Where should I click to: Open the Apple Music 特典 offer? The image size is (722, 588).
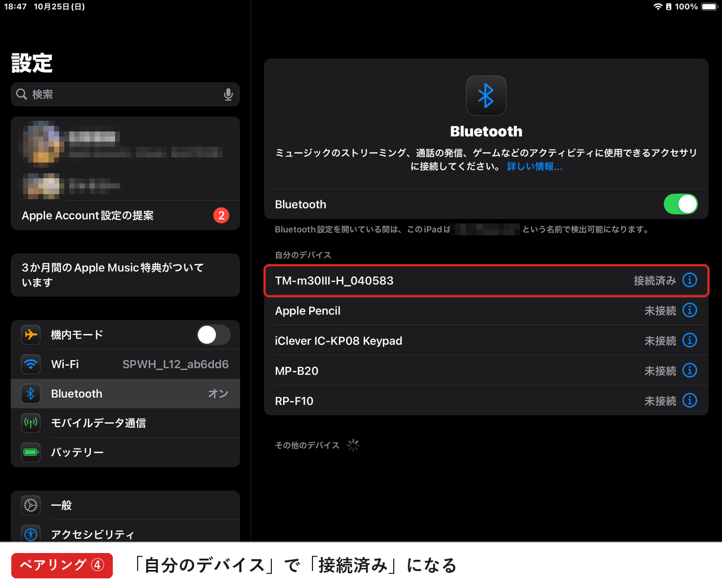tap(125, 275)
